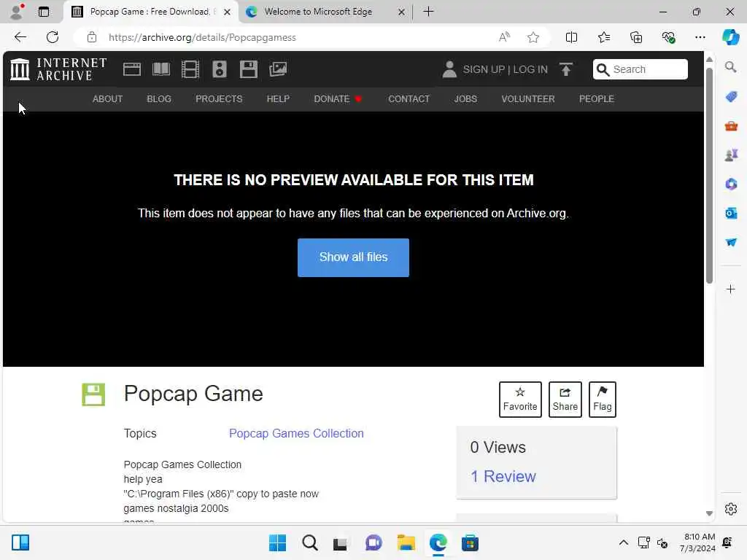Screen dimensions: 747x560
Task: Open Collections icon
Action: 636,37
